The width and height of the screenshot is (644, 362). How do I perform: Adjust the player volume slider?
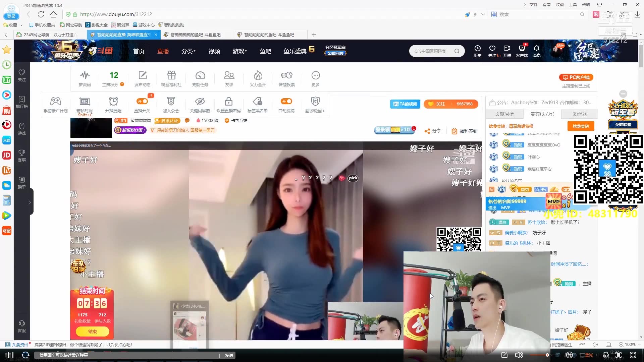point(545,355)
